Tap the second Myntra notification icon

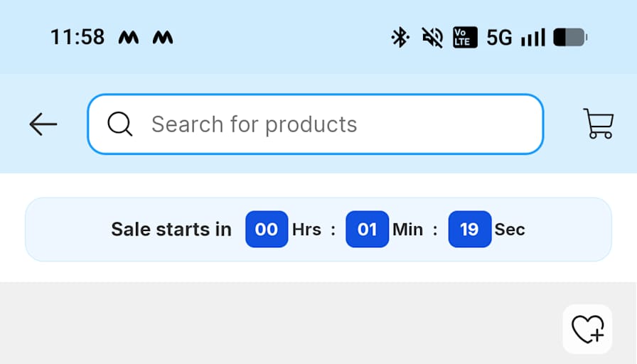tap(163, 38)
